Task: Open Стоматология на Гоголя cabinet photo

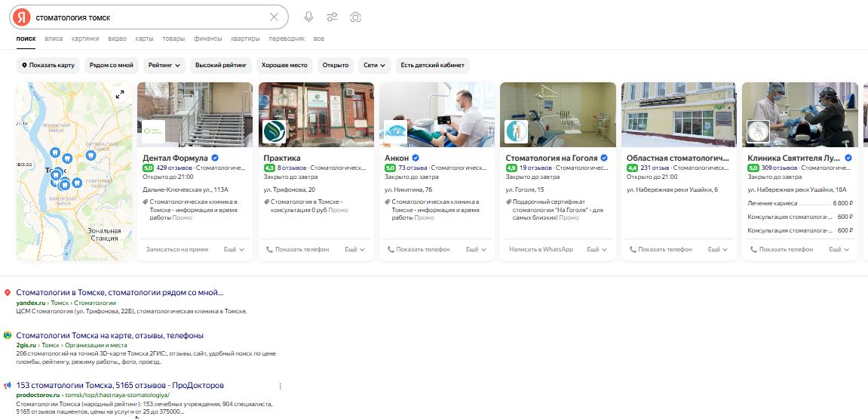Action: point(558,114)
